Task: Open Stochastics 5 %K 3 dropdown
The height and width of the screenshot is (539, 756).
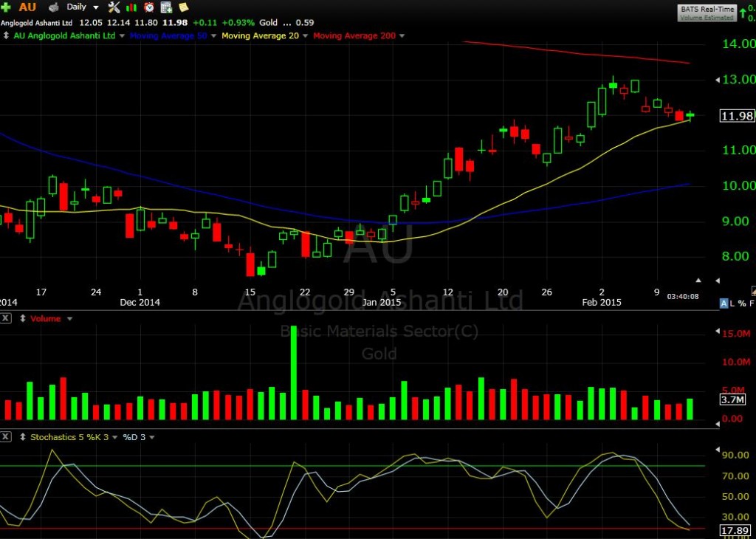Action: tap(114, 437)
